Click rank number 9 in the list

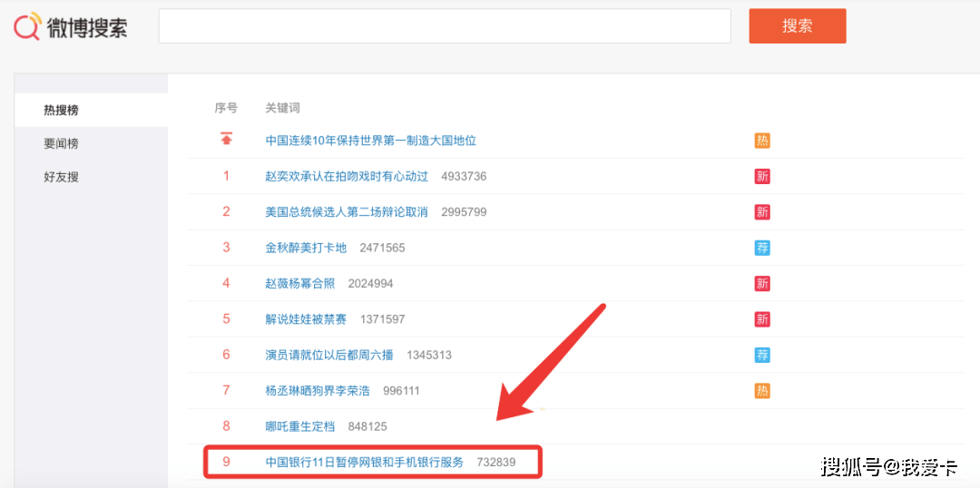(x=226, y=463)
